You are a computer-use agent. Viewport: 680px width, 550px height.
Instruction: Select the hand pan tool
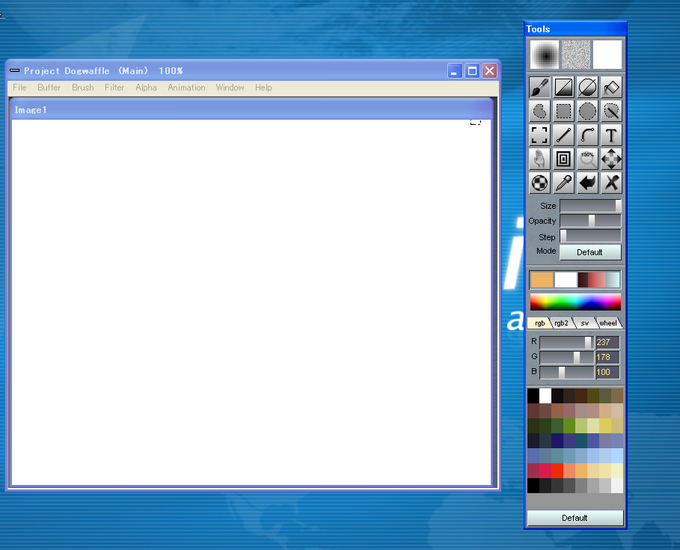[x=539, y=159]
